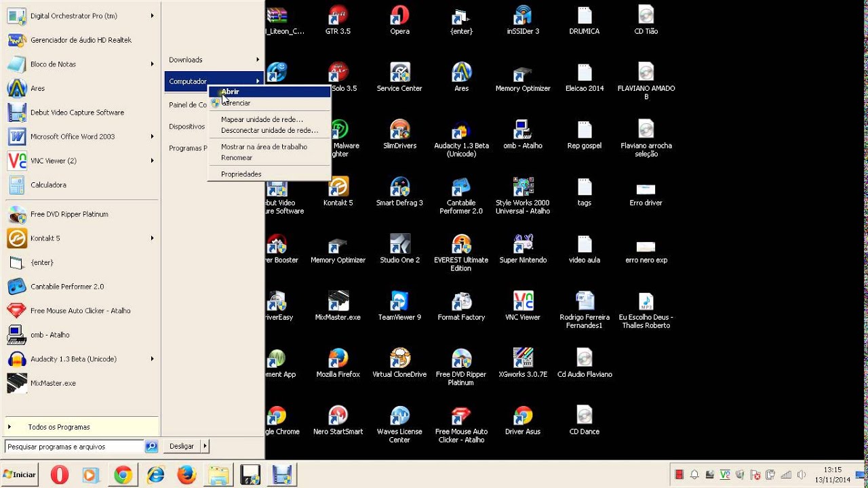The image size is (868, 488).
Task: Open the Ares desktop shortcut
Action: coord(461,77)
